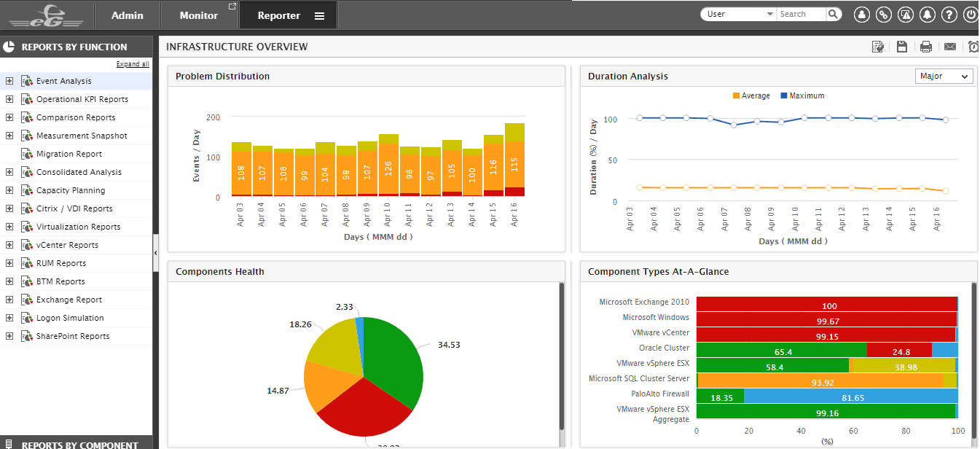Click the vCenter Reports icon
The height and width of the screenshot is (449, 980).
pyautogui.click(x=27, y=245)
